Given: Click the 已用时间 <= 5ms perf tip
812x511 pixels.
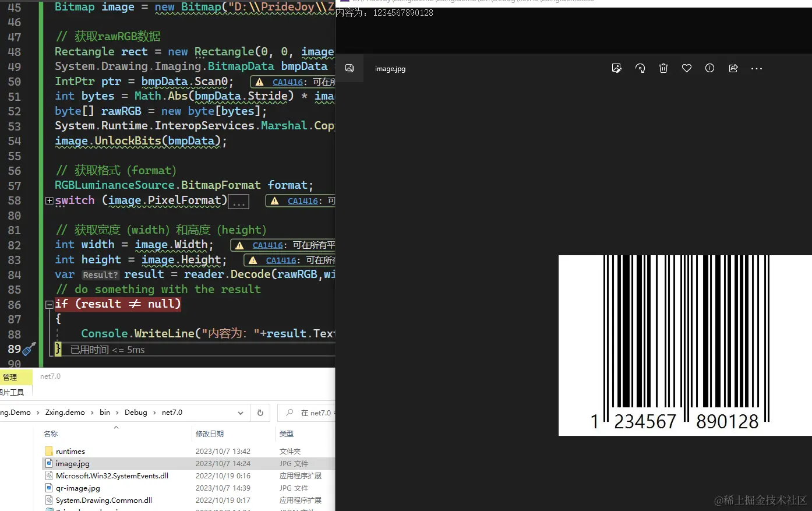Looking at the screenshot, I should (x=107, y=350).
